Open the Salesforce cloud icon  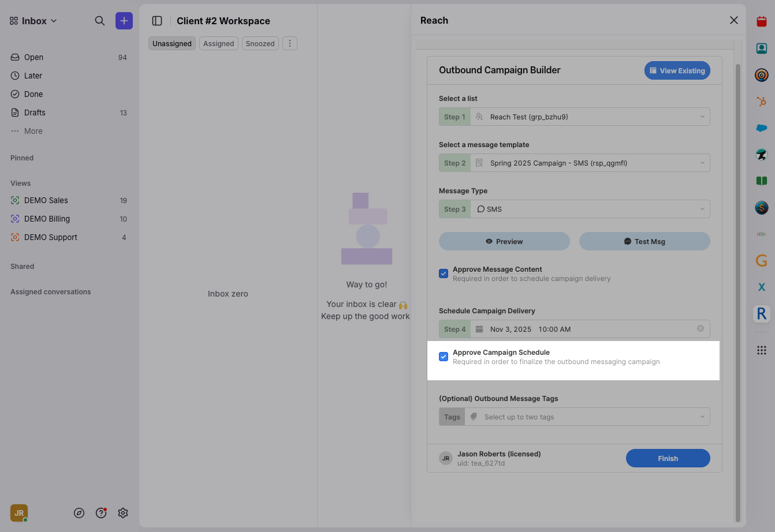[x=762, y=128]
